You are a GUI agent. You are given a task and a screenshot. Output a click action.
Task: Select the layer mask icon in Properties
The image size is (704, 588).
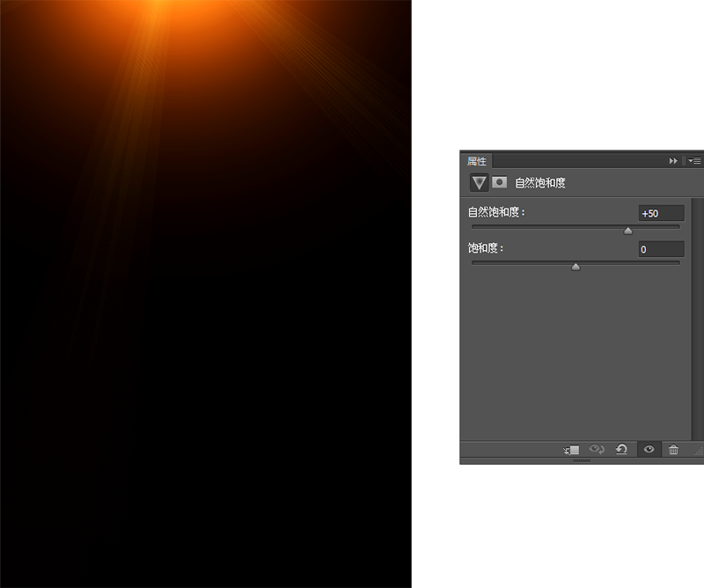click(499, 182)
